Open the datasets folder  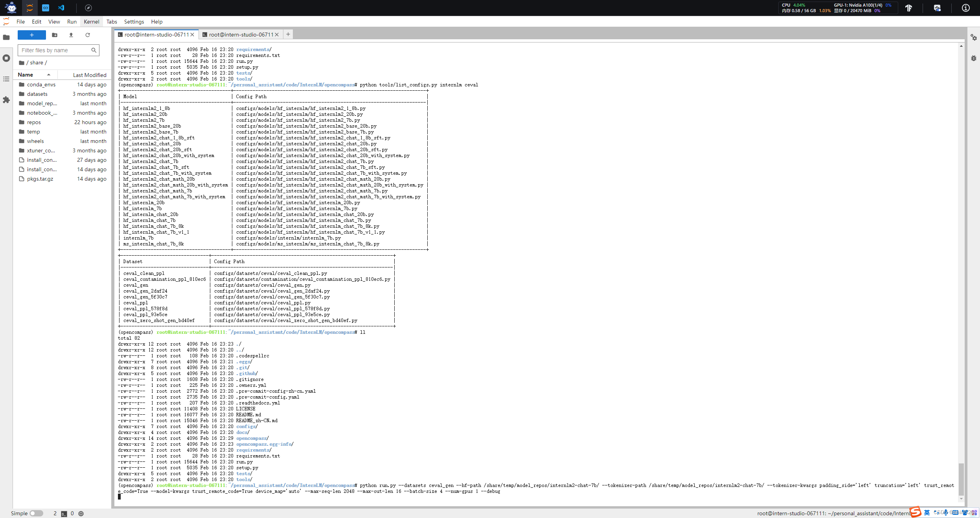38,94
